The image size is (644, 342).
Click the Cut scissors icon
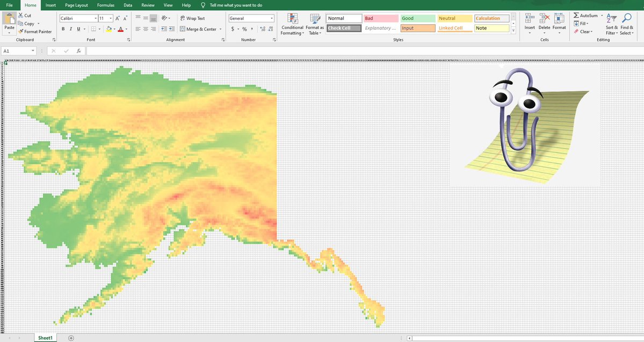coord(20,16)
